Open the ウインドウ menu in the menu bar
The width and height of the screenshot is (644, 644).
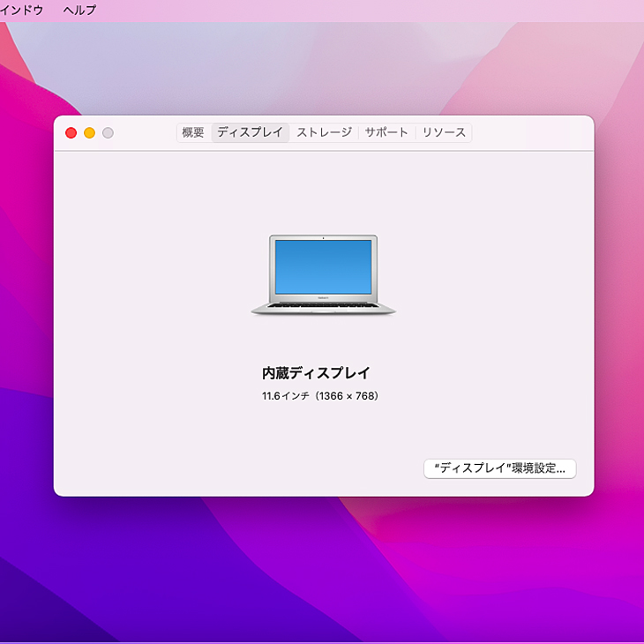pos(21,11)
